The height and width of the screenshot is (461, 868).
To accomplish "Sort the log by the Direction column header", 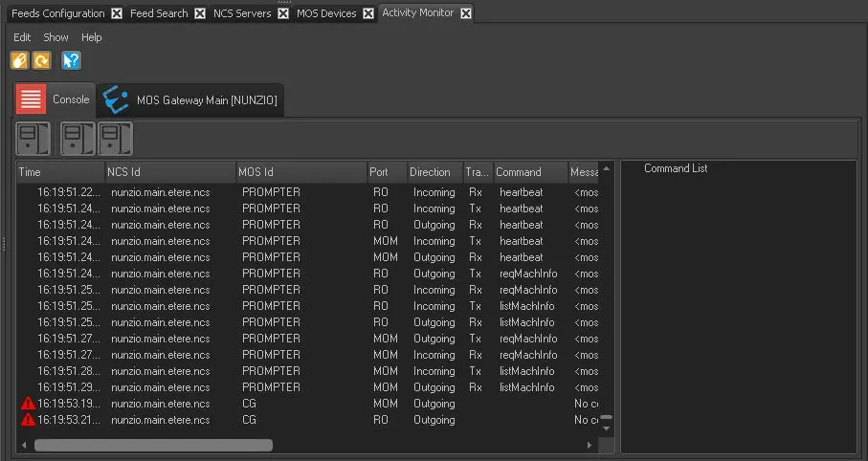I will click(430, 172).
